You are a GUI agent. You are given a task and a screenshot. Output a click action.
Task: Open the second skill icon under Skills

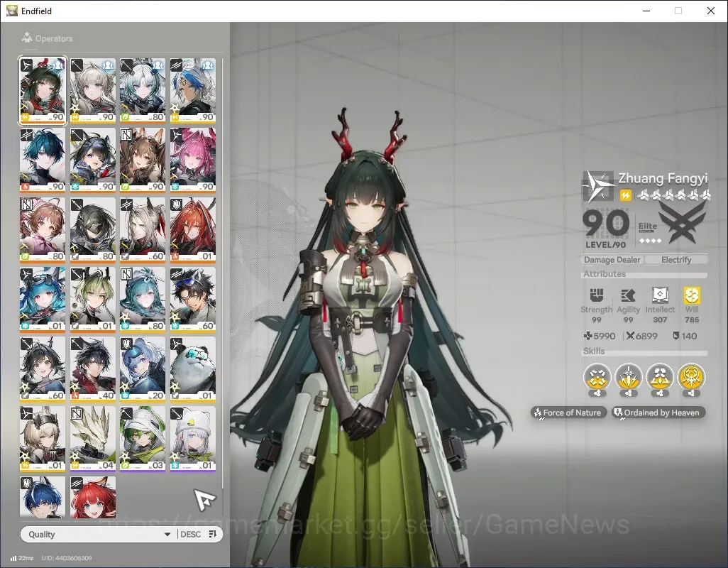(629, 377)
